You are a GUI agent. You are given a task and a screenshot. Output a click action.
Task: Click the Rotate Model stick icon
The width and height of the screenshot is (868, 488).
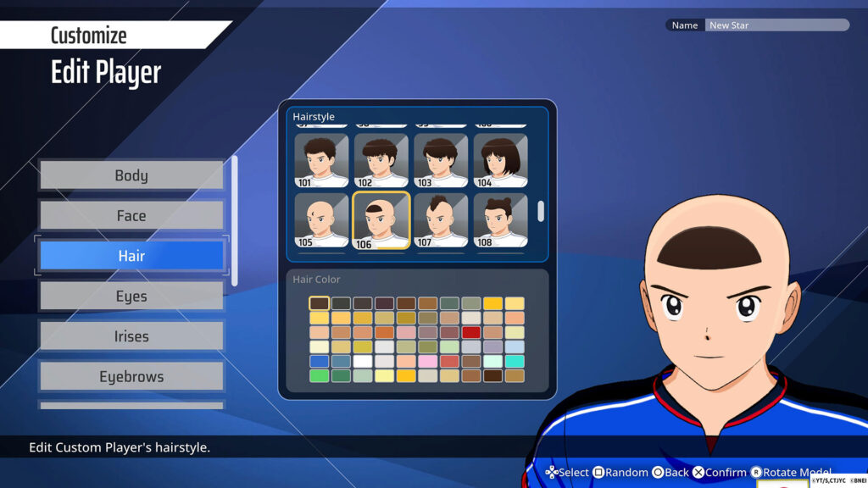(756, 473)
